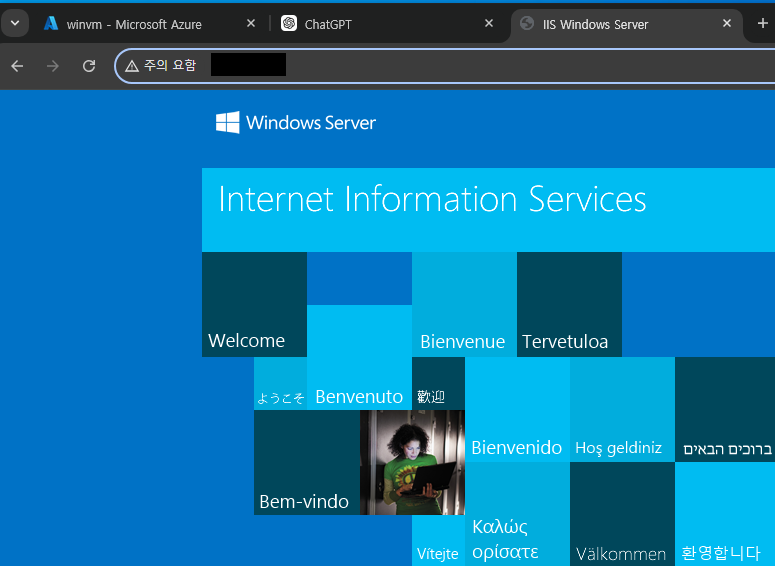The height and width of the screenshot is (566, 775).
Task: Click the Windows Server heading text
Action: (311, 123)
